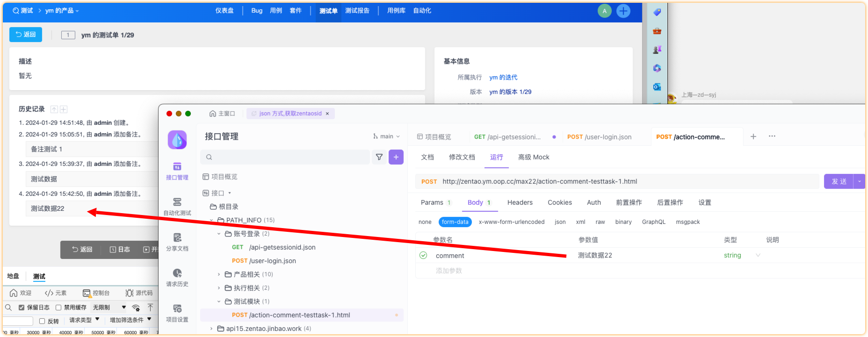Open the DevTools 源代码 tab
This screenshot has height=337, width=868.
click(139, 293)
